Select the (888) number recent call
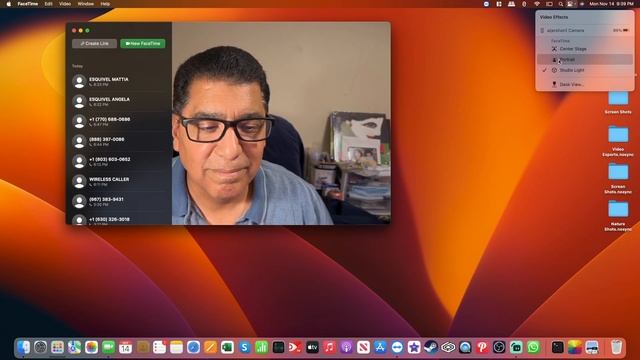Image resolution: width=640 pixels, height=360 pixels. [x=120, y=142]
